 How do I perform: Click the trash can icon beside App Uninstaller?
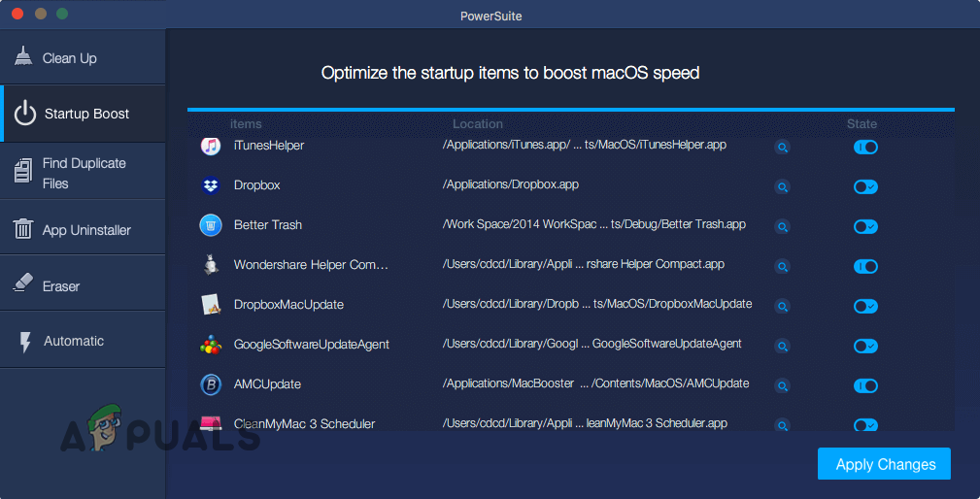coord(23,228)
